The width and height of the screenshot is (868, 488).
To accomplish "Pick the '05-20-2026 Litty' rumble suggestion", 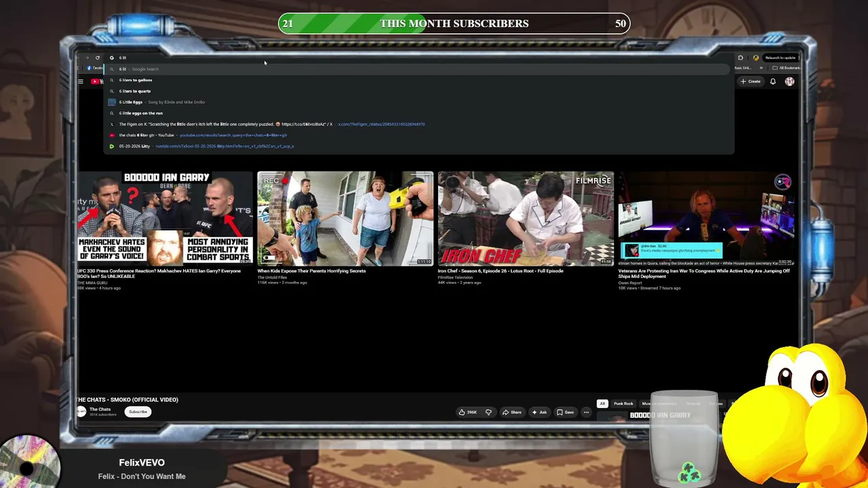I will pos(419,146).
